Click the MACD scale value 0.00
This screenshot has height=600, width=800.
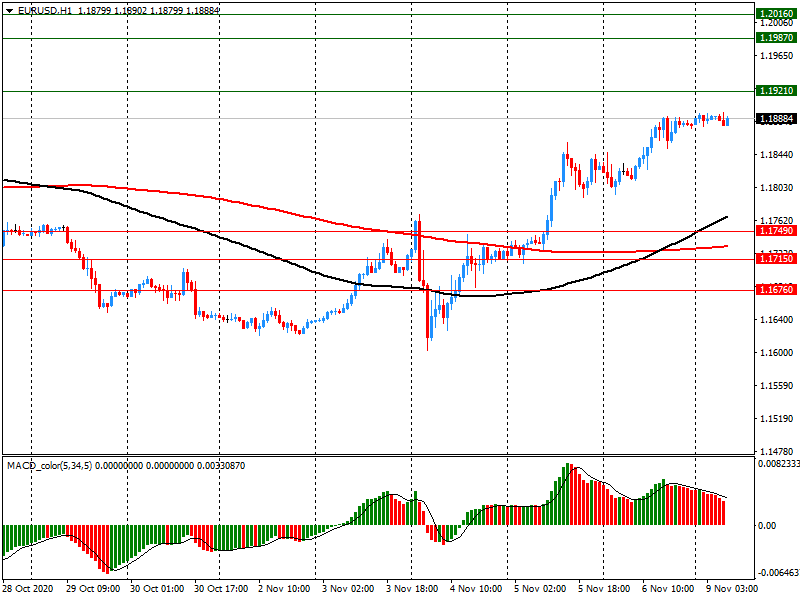pos(767,526)
